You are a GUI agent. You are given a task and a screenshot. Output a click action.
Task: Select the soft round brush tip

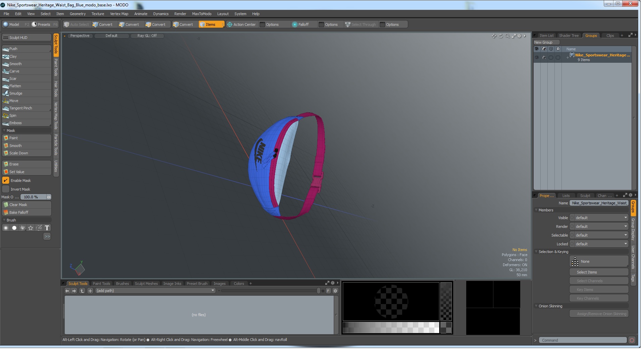[6, 228]
